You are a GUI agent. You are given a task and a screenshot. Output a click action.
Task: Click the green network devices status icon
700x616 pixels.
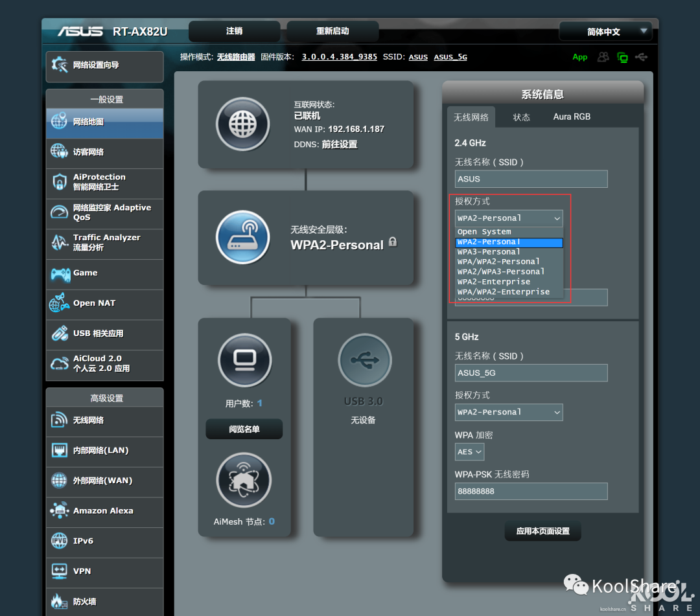pyautogui.click(x=622, y=57)
